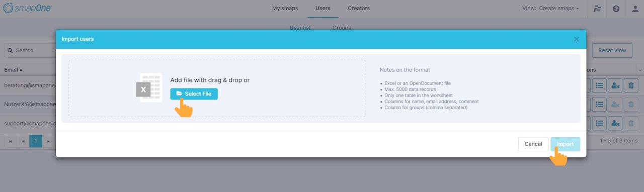644x192 pixels.
Task: Click the flag icon in the top bar
Action: pos(597,9)
